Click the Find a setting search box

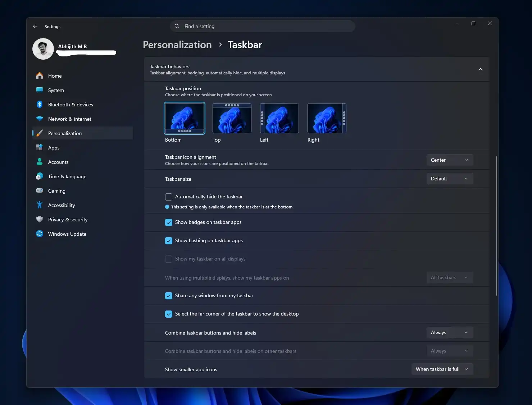(x=263, y=26)
